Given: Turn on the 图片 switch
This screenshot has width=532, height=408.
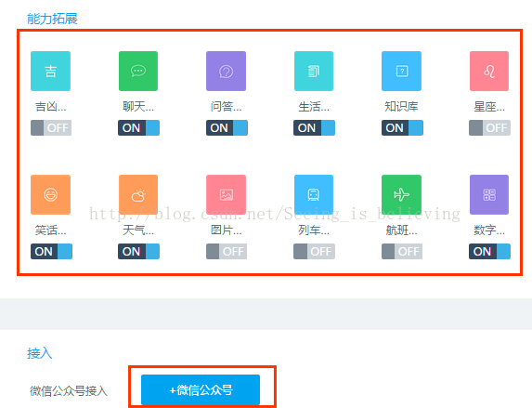Looking at the screenshot, I should point(227,251).
